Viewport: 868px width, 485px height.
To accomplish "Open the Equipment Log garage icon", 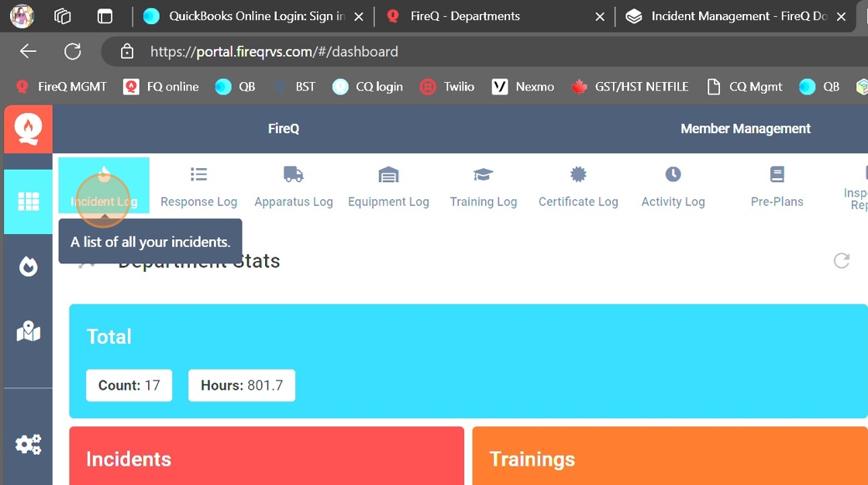I will pyautogui.click(x=388, y=174).
